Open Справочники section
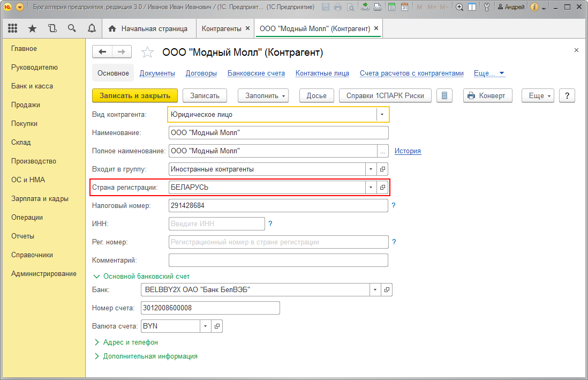This screenshot has height=380, width=588. click(x=32, y=255)
